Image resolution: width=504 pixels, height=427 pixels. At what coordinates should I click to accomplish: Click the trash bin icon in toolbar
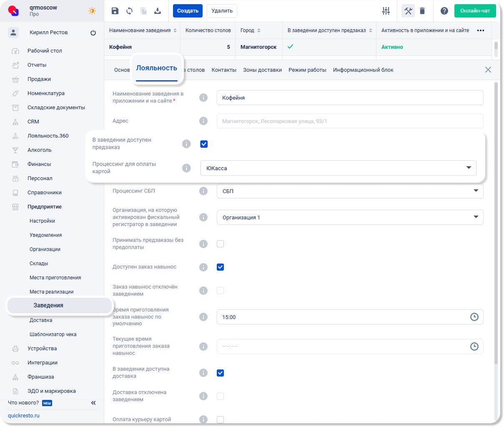tap(422, 11)
